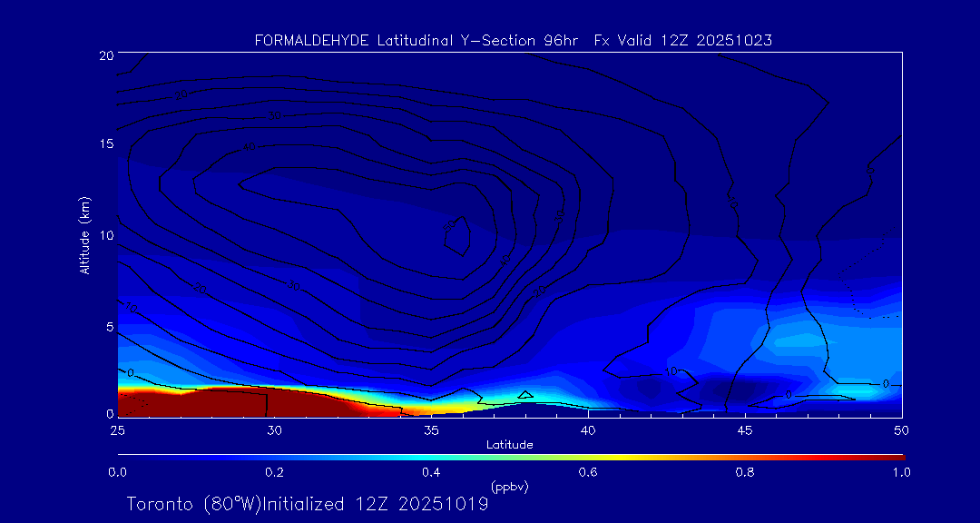This screenshot has height=523, width=980.
Task: Click altitude tick label 10
Action: [105, 235]
